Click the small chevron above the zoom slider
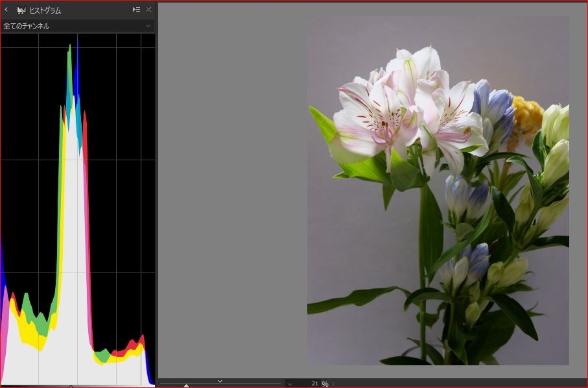The width and height of the screenshot is (588, 388). pos(220,382)
